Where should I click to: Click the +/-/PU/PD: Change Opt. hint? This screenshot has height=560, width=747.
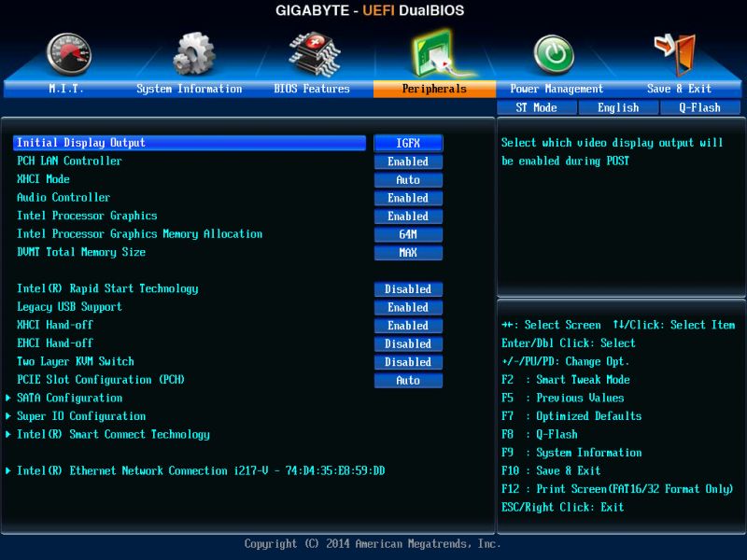coord(566,361)
